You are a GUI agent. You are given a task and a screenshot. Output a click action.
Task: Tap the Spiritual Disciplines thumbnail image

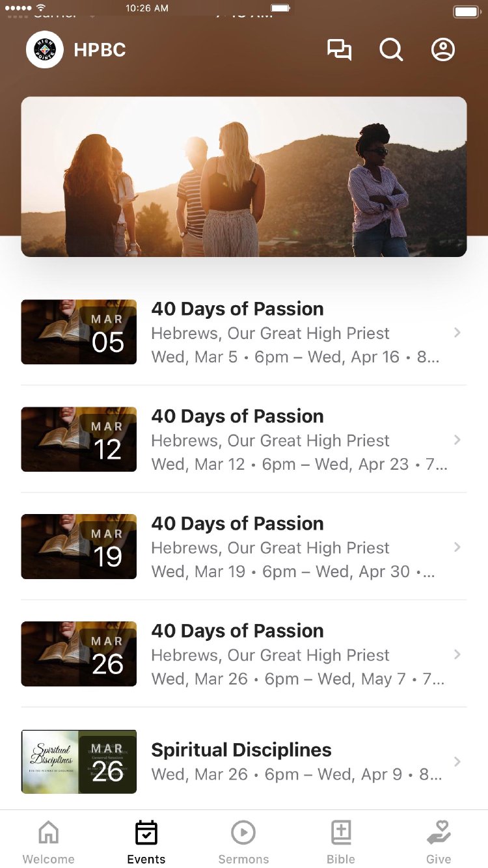(79, 761)
